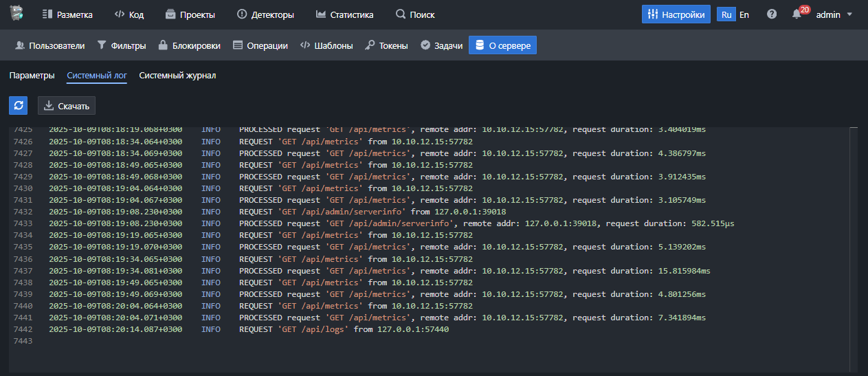The width and height of the screenshot is (868, 376).
Task: Click the app logo icon in top-left
Action: (x=16, y=14)
